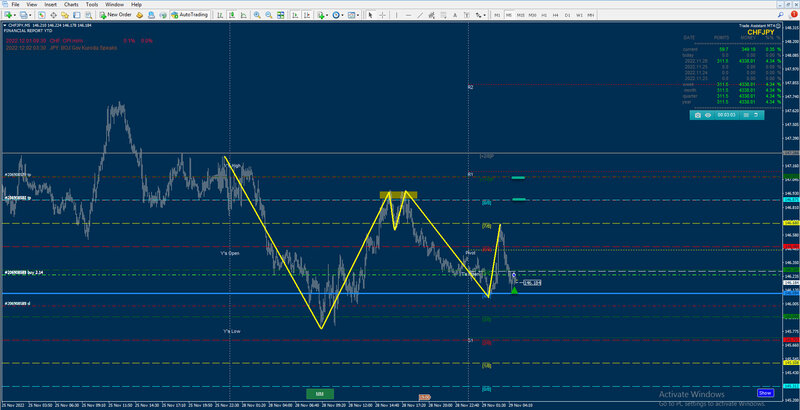
Task: Expand the New Chart dropdown arrow
Action: (15, 15)
